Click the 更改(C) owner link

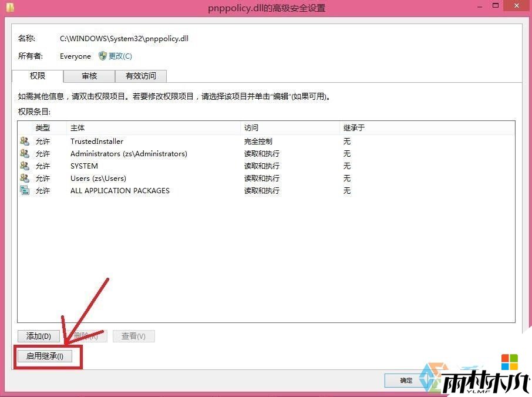point(119,56)
